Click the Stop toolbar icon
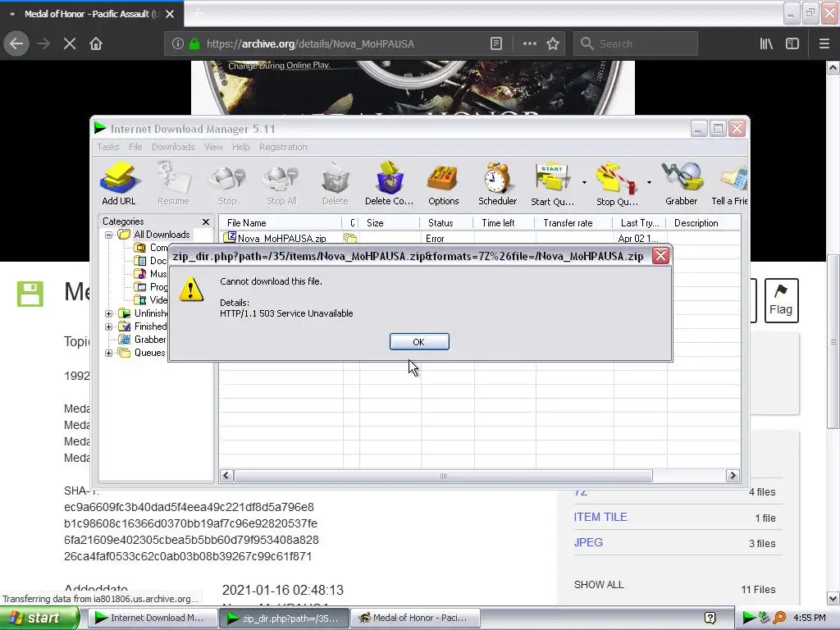Screen dimensions: 840x630 pyautogui.click(x=227, y=183)
